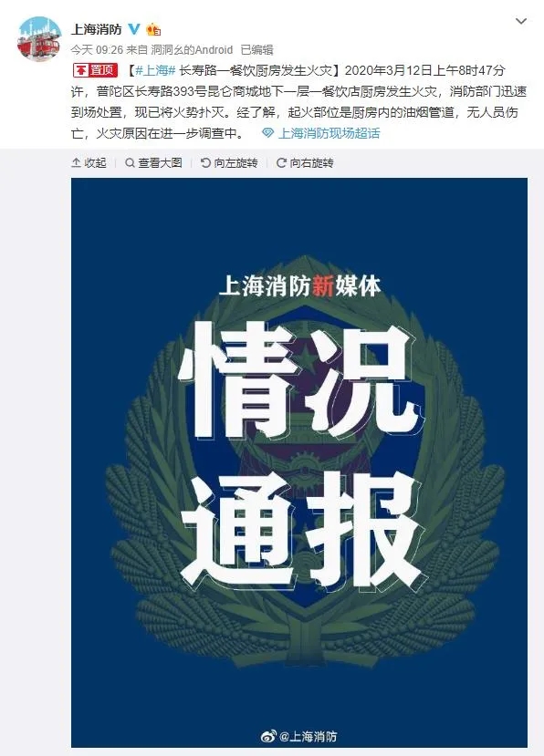The image size is (544, 756).
Task: Rotate image left with 向左旋转
Action: (x=229, y=163)
